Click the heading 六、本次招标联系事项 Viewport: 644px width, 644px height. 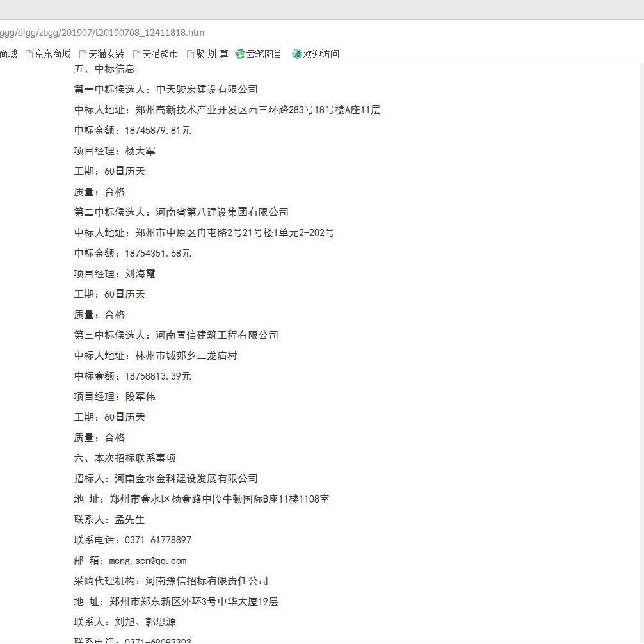[x=125, y=458]
